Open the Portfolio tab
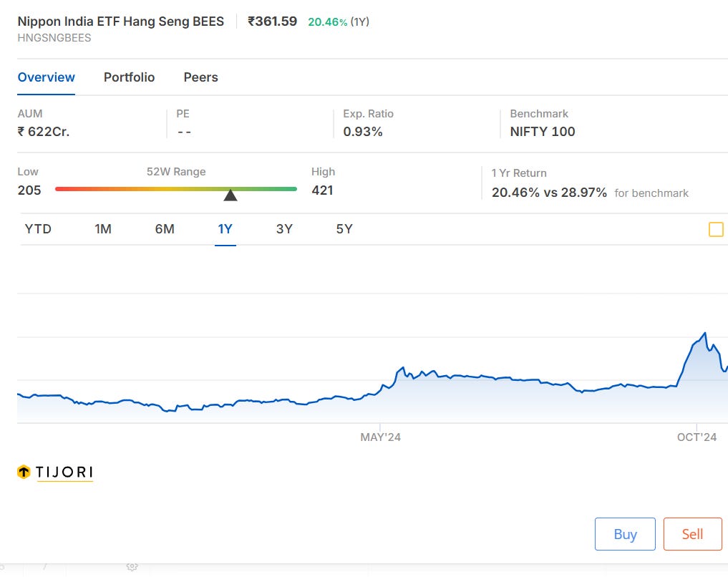This screenshot has width=728, height=577. pos(129,77)
